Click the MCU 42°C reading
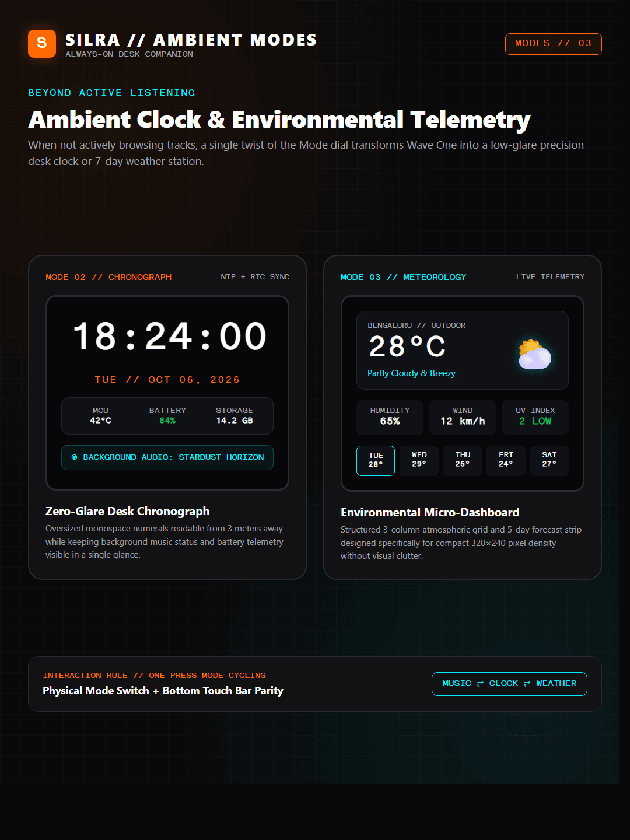 point(100,416)
